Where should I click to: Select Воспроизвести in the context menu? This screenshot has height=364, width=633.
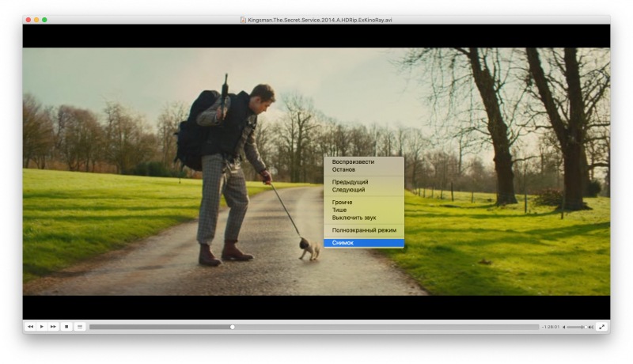coord(364,162)
